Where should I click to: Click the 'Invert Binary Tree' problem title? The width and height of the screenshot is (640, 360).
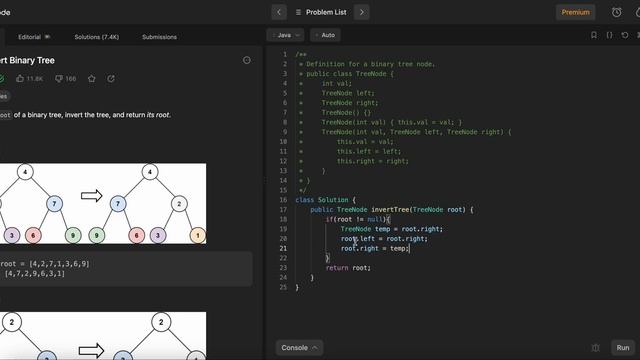coord(27,60)
